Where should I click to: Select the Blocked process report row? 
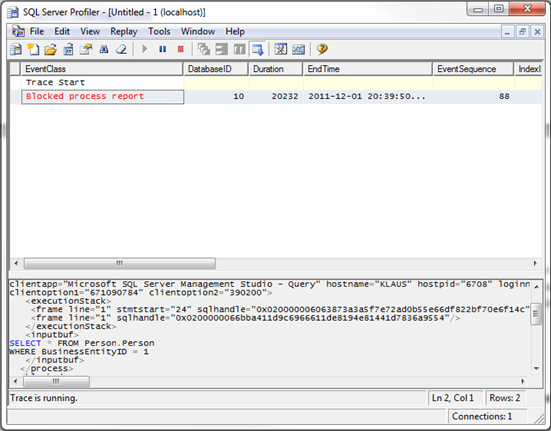276,97
